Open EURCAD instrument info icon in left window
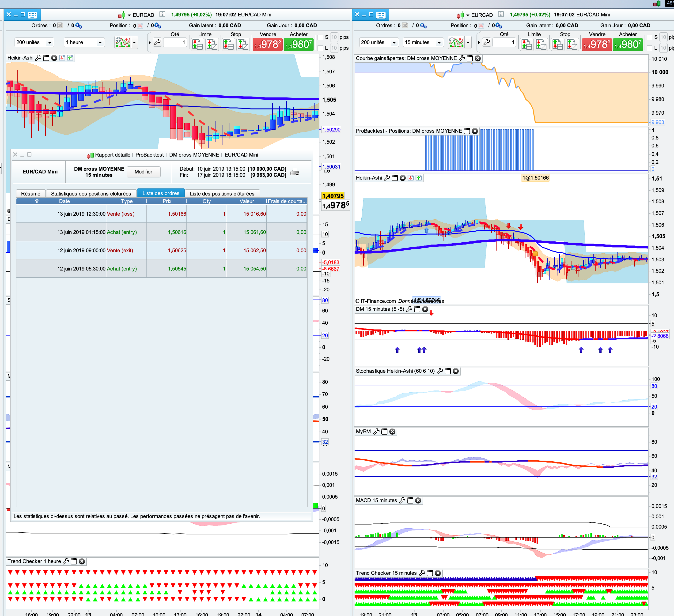 [x=162, y=14]
